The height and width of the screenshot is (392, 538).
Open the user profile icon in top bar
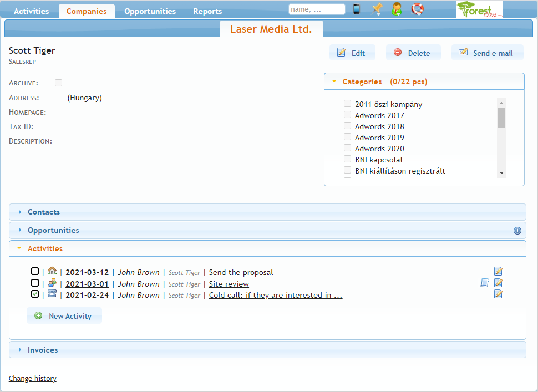397,9
